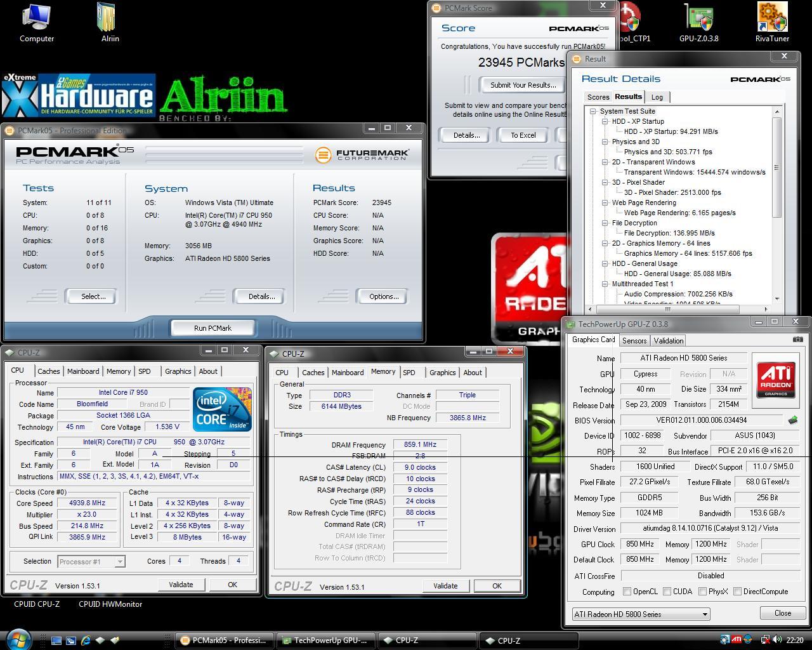Collapse the Web Page Rendering node
Screen dimensions: 812x650
[605, 202]
